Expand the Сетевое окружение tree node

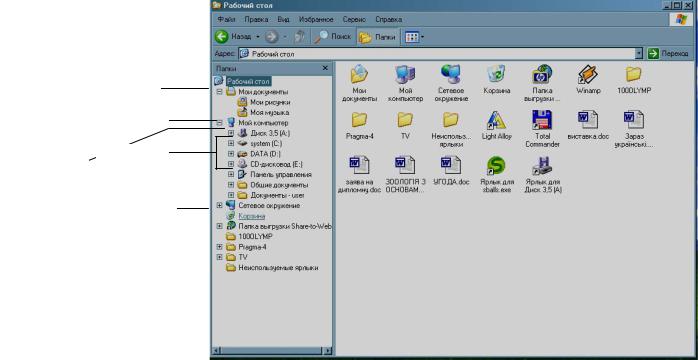coord(219,206)
